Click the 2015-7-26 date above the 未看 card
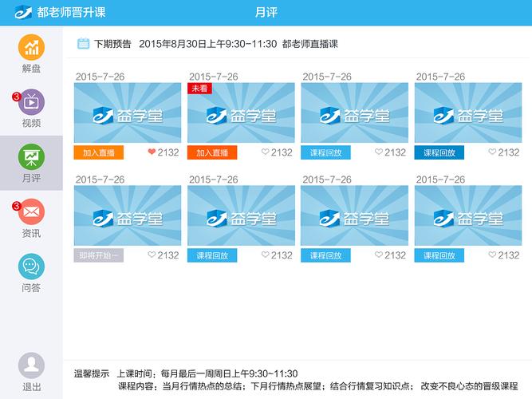This screenshot has width=532, height=399. click(214, 77)
